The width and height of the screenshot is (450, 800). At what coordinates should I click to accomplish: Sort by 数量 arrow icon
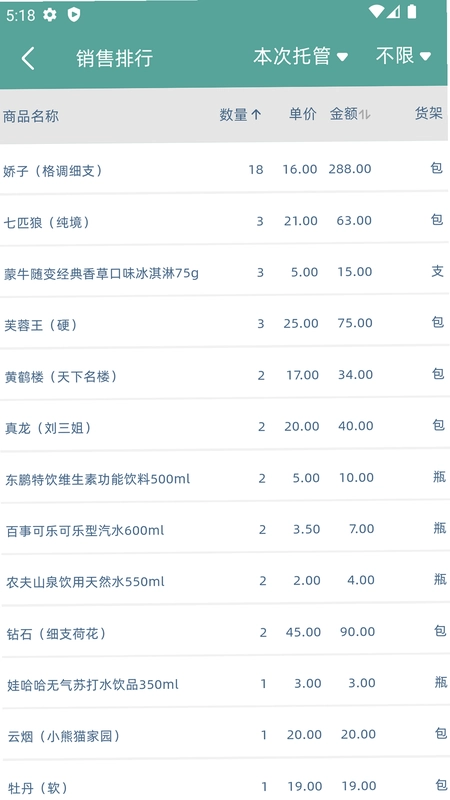point(256,115)
